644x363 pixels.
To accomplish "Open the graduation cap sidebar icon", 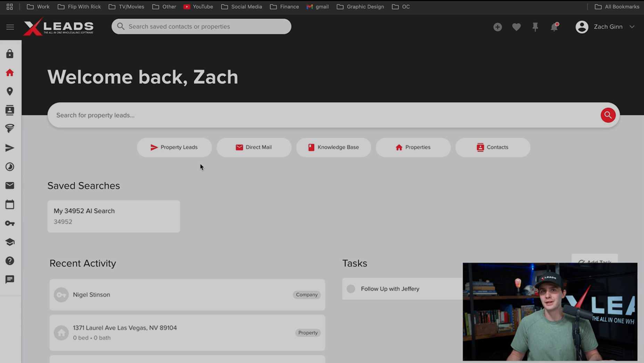I will pos(10,242).
